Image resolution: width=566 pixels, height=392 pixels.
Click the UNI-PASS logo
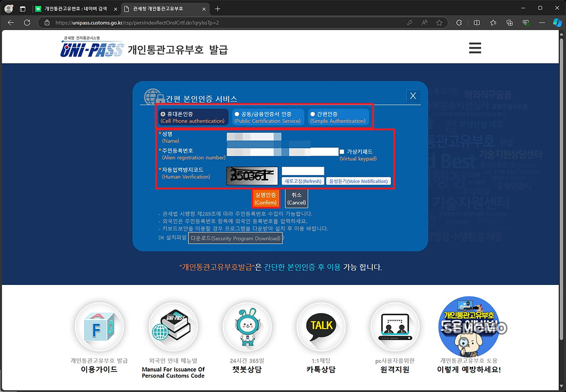click(92, 47)
